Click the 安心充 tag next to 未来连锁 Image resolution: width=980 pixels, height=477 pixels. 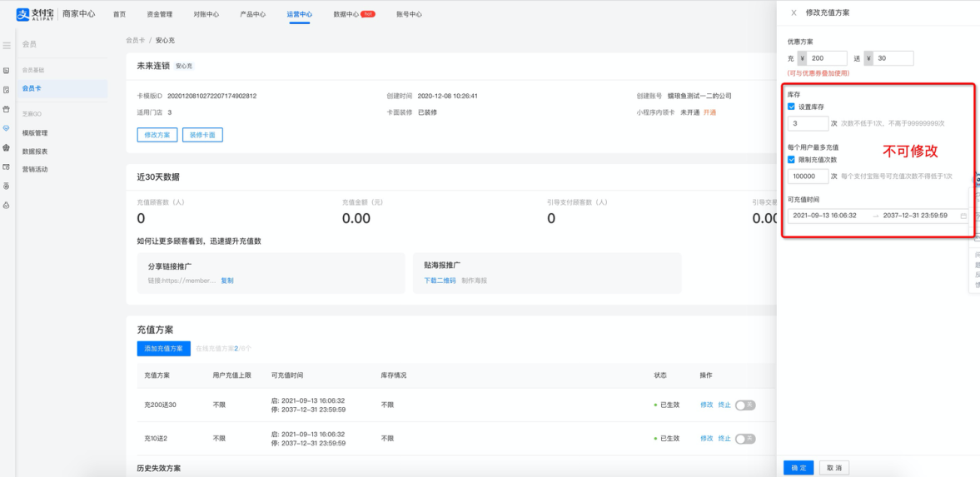tap(184, 66)
